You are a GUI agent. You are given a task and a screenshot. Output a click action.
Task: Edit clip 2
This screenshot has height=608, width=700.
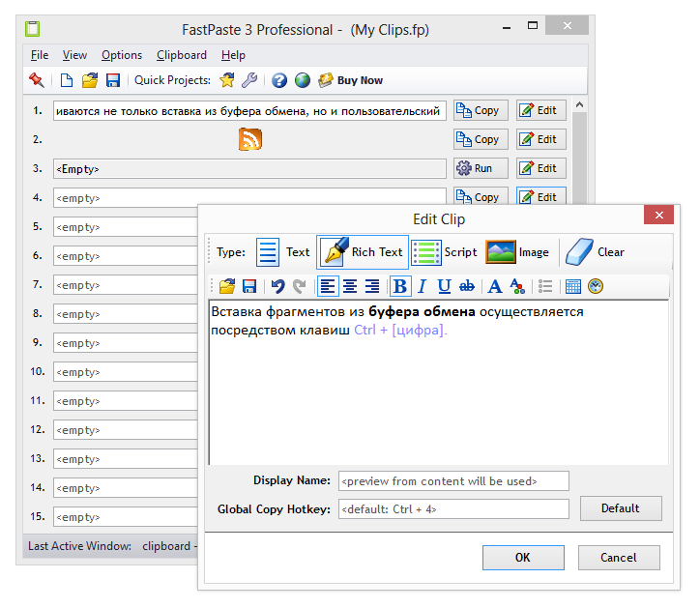[x=541, y=139]
